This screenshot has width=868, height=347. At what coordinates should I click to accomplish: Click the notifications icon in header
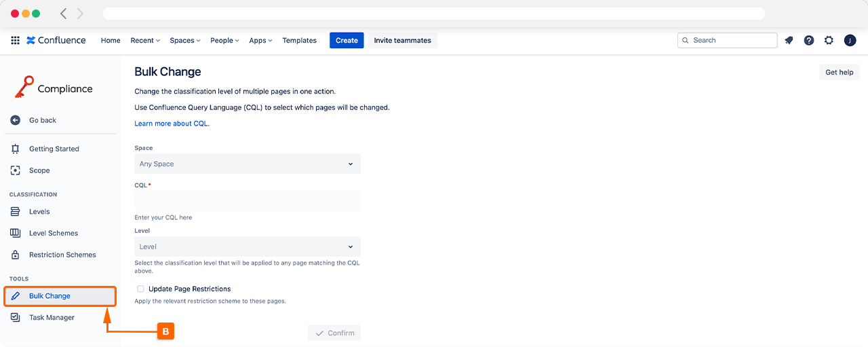[789, 41]
